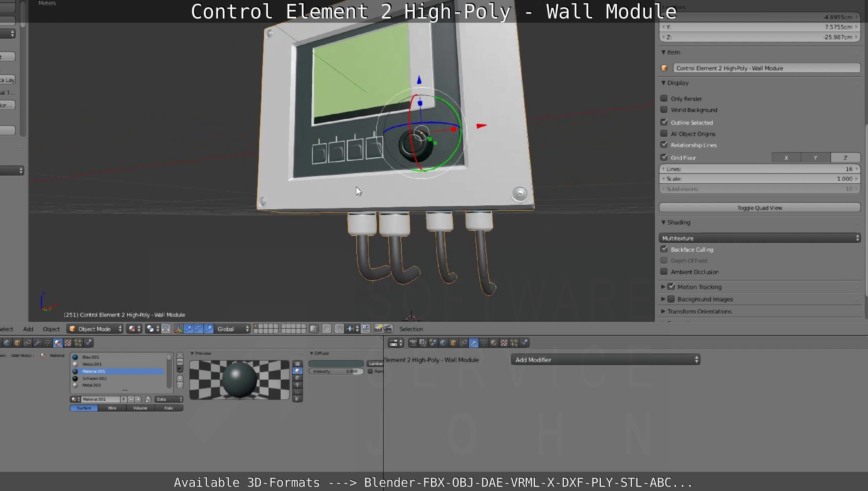
Task: Enable the Only Render checkbox
Action: point(664,98)
